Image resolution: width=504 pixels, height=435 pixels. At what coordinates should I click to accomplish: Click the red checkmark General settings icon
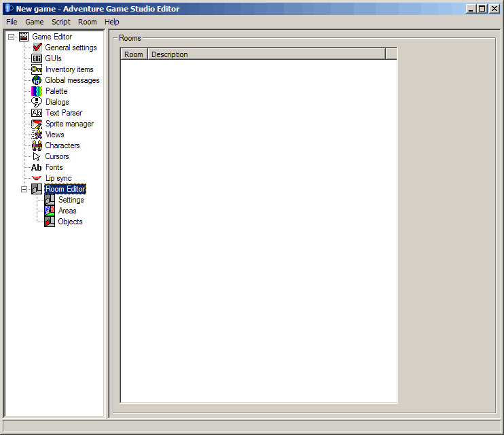tap(37, 48)
